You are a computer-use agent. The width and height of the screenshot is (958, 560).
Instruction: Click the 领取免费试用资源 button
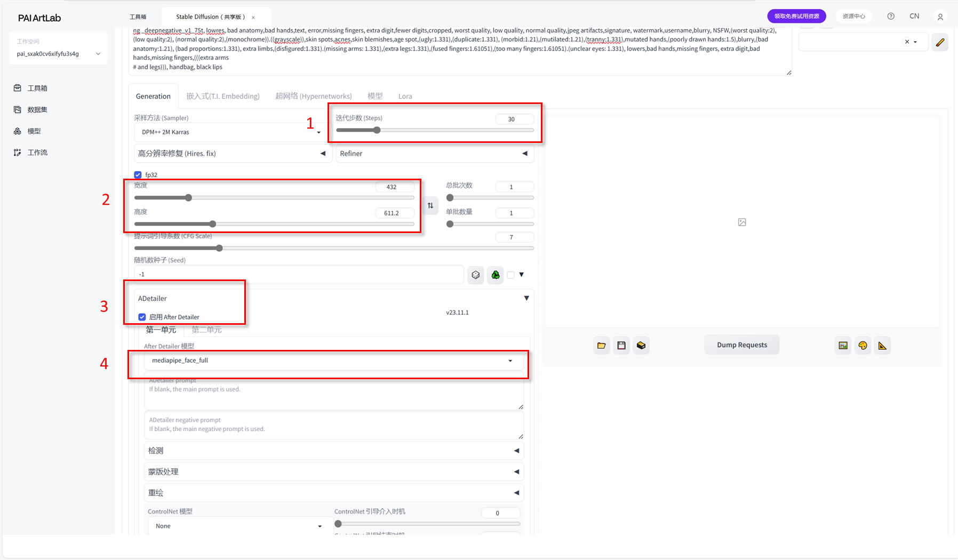(x=797, y=17)
